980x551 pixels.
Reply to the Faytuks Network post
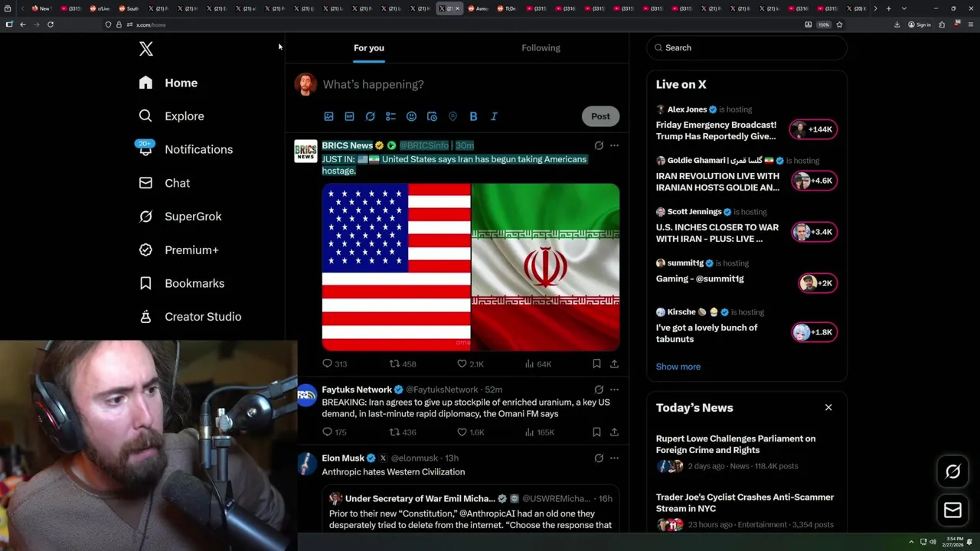(x=335, y=432)
